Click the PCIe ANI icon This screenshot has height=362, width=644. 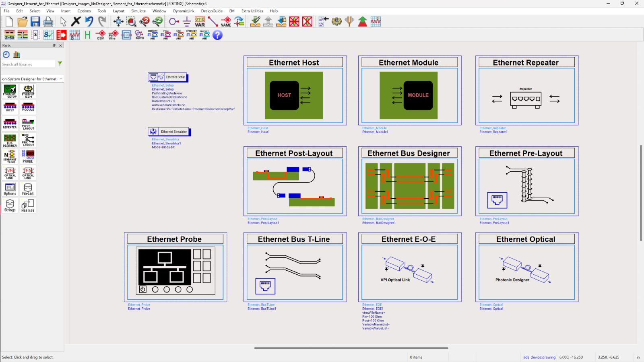[x=165, y=35]
